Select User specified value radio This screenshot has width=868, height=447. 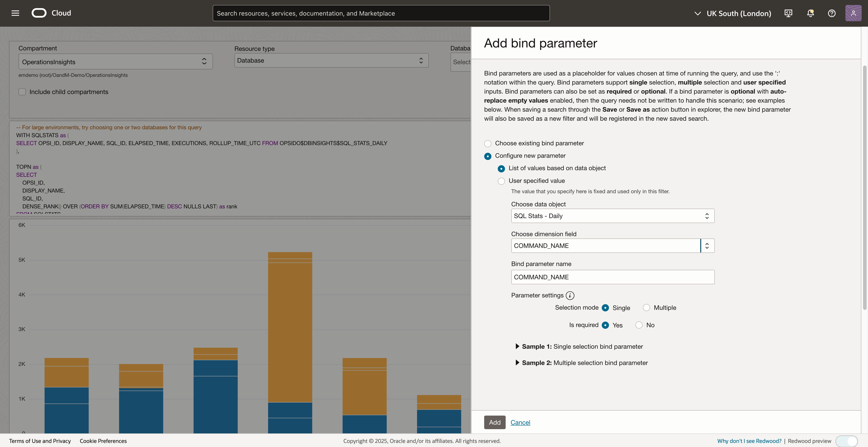tap(501, 181)
